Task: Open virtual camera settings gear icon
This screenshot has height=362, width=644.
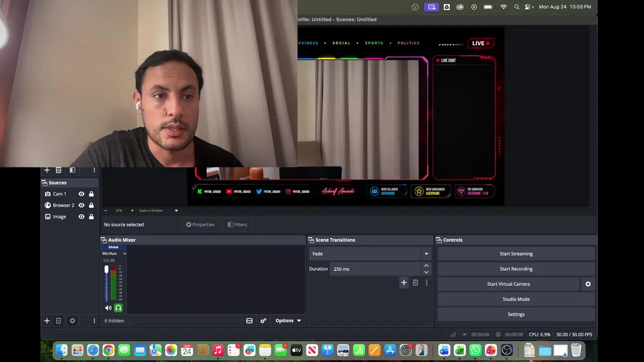Action: tap(588, 284)
